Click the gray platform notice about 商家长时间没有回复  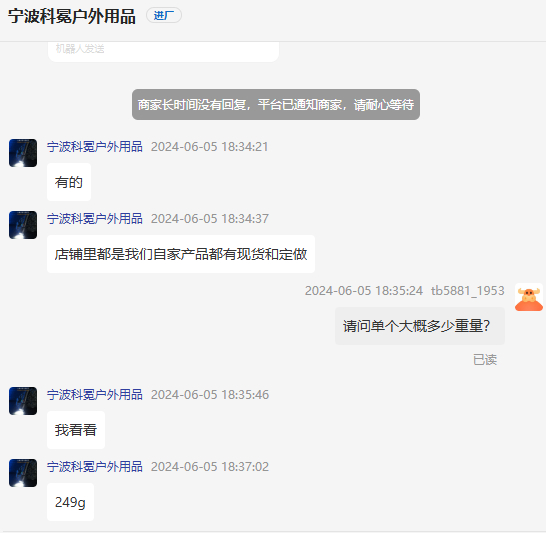(x=276, y=104)
